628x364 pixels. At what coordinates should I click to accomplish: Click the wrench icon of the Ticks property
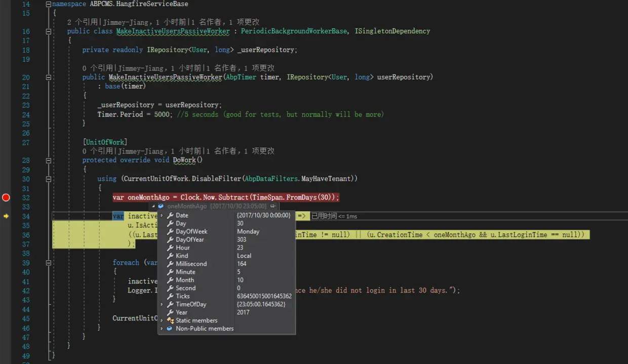(x=170, y=296)
